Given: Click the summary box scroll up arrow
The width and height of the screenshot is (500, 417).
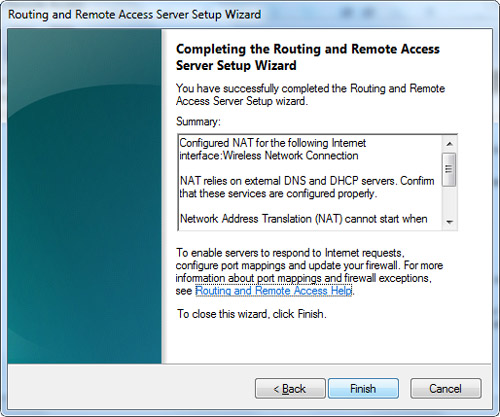Looking at the screenshot, I should tap(449, 144).
